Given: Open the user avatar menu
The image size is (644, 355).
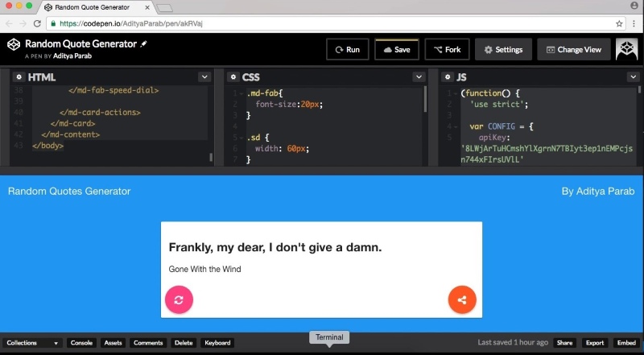Looking at the screenshot, I should 627,49.
